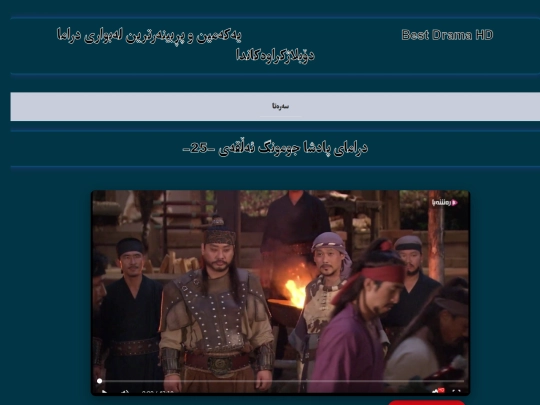Open the Best Drama HD site title

click(x=447, y=35)
